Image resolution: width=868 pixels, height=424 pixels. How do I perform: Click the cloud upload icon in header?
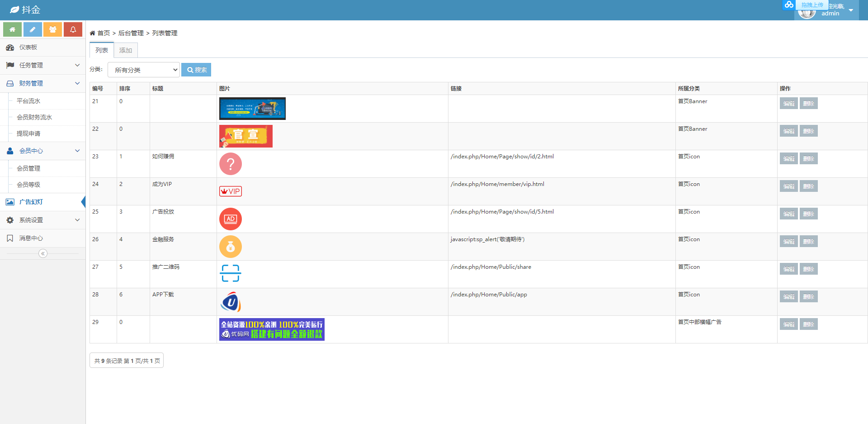[789, 5]
